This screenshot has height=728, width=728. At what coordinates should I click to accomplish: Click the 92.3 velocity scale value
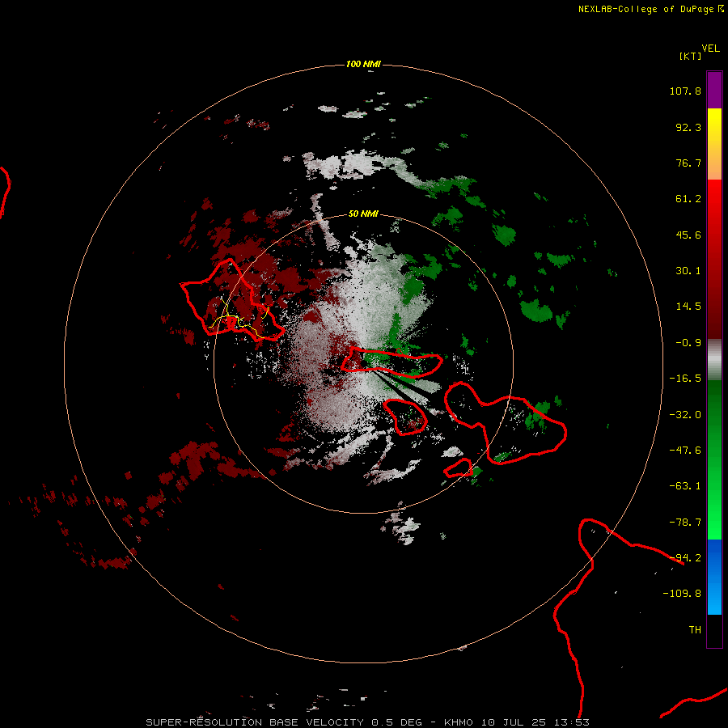[688, 127]
